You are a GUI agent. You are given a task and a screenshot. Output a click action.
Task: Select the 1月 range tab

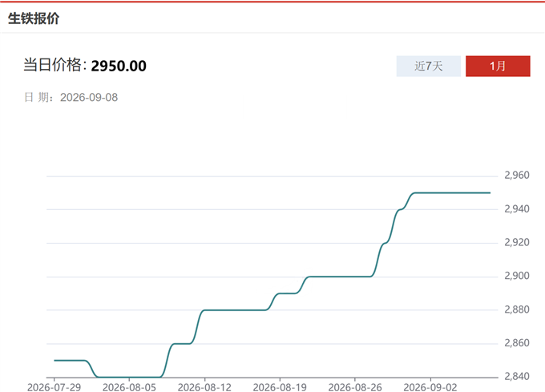coord(498,66)
